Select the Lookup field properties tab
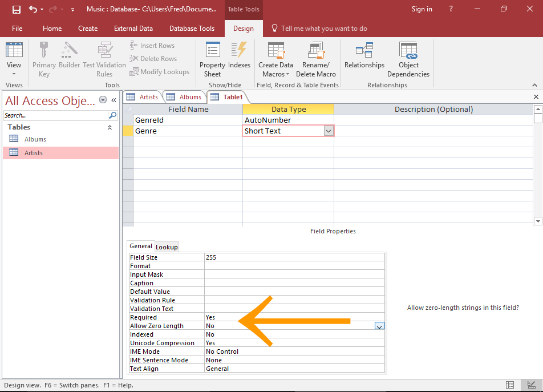 (167, 247)
